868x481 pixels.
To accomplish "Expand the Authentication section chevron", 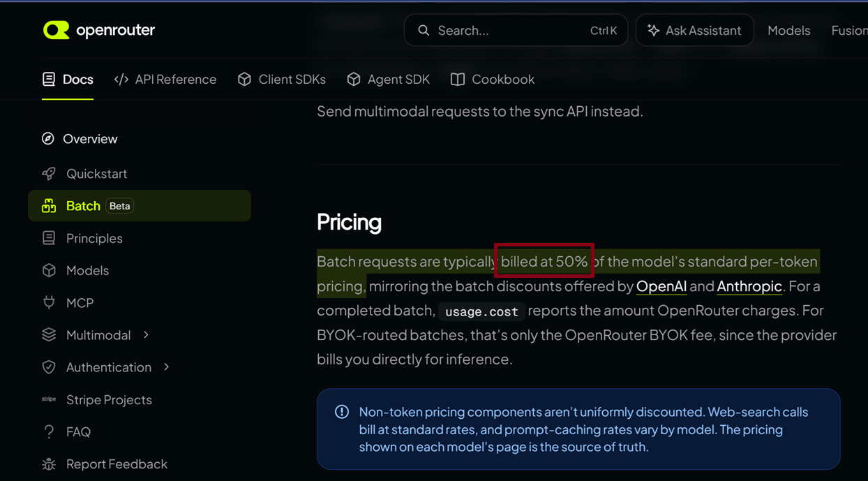I will pyautogui.click(x=166, y=367).
